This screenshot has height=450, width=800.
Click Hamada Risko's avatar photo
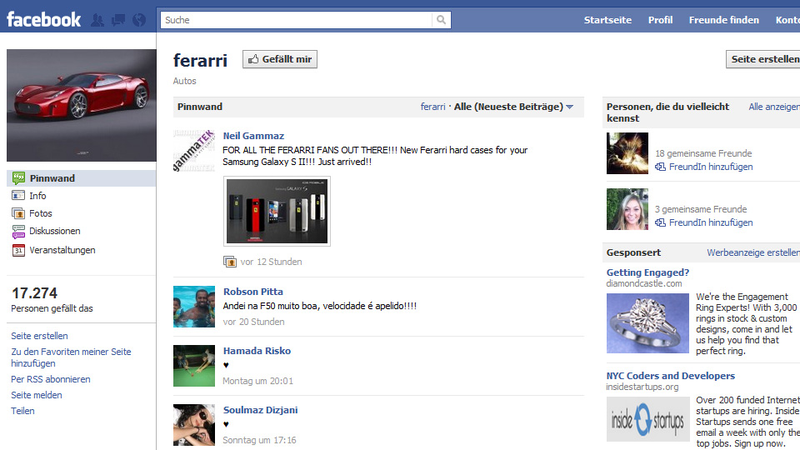(x=194, y=366)
